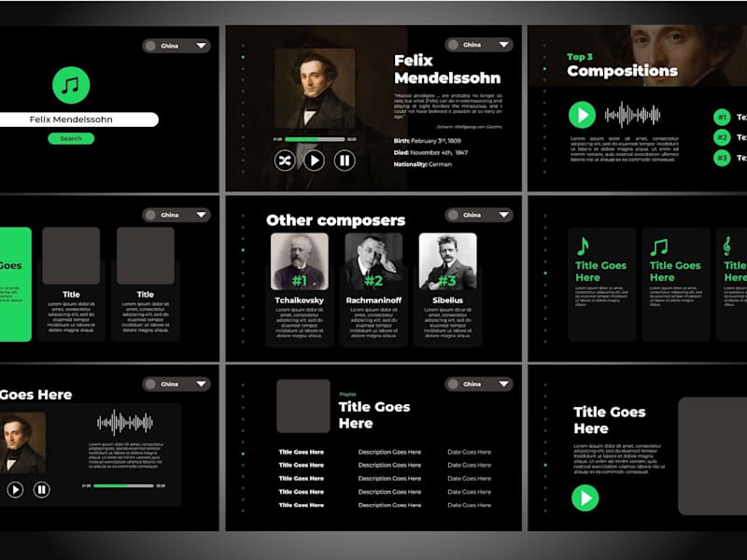Click the treble clef icon card
Viewport: 747px width, 560px height.
[x=732, y=285]
